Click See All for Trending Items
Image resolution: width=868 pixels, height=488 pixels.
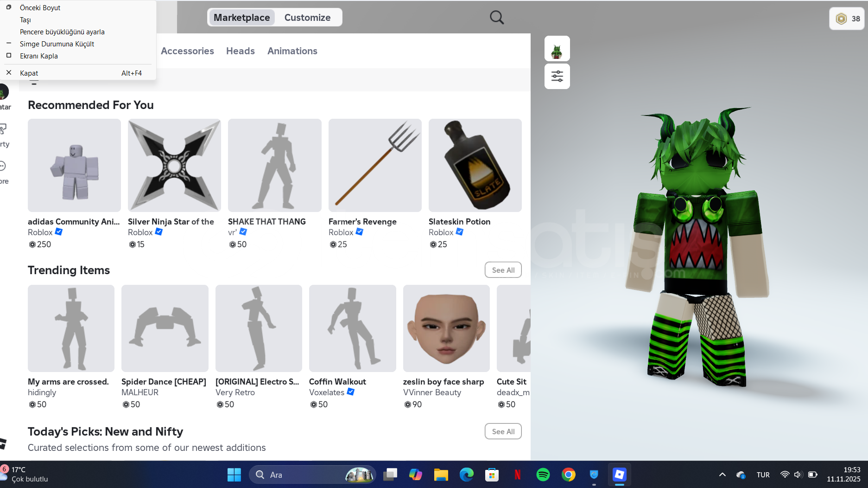pyautogui.click(x=503, y=270)
